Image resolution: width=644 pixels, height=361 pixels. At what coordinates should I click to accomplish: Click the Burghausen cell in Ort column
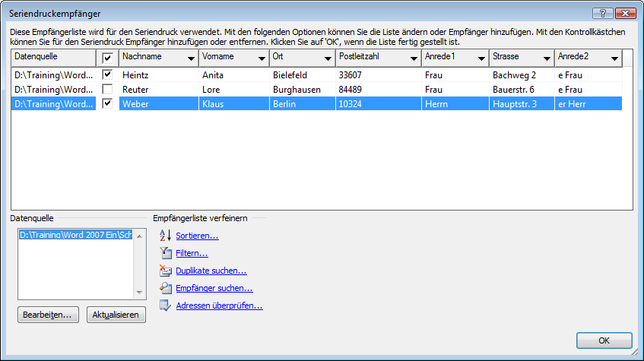[x=303, y=89]
